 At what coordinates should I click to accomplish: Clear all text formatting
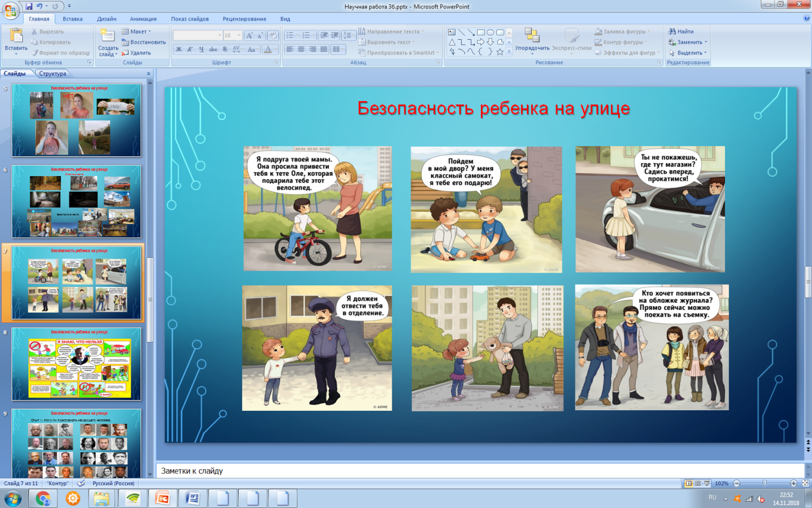[273, 35]
